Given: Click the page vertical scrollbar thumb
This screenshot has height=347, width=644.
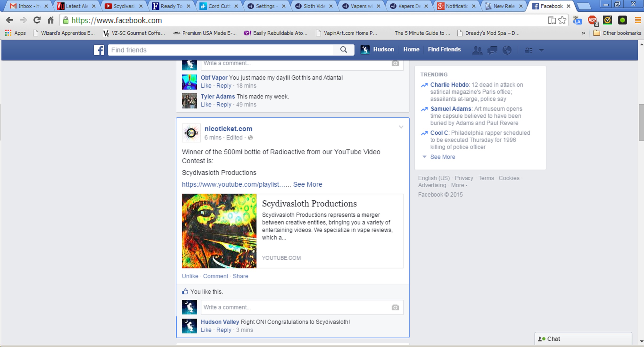Looking at the screenshot, I should click(x=641, y=123).
